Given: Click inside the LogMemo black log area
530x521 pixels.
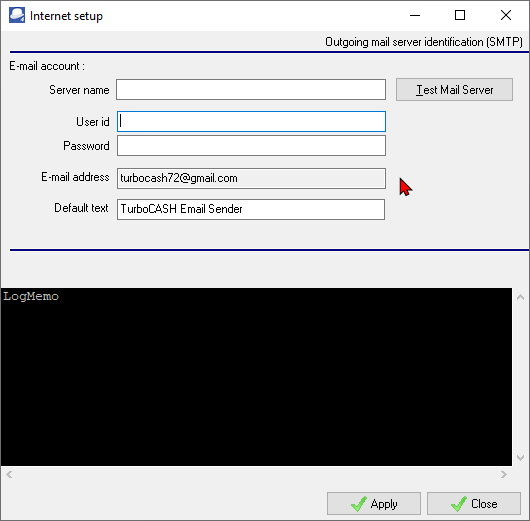Looking at the screenshot, I should point(256,377).
